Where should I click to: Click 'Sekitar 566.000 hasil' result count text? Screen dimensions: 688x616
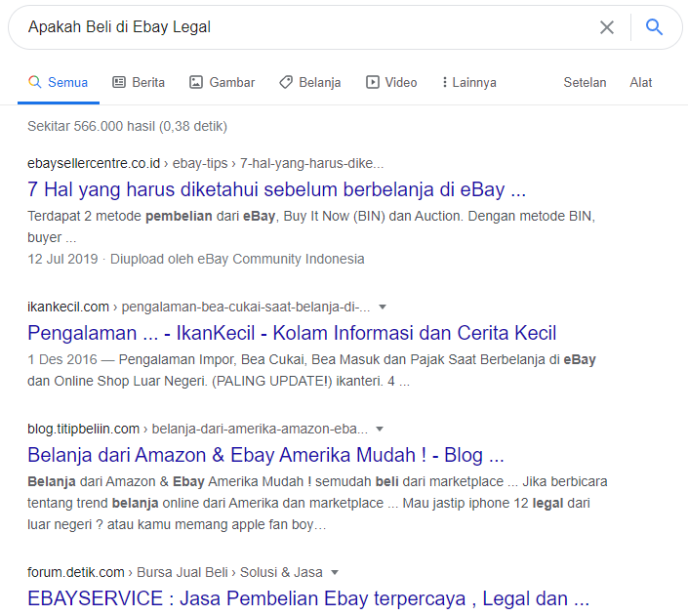[127, 127]
